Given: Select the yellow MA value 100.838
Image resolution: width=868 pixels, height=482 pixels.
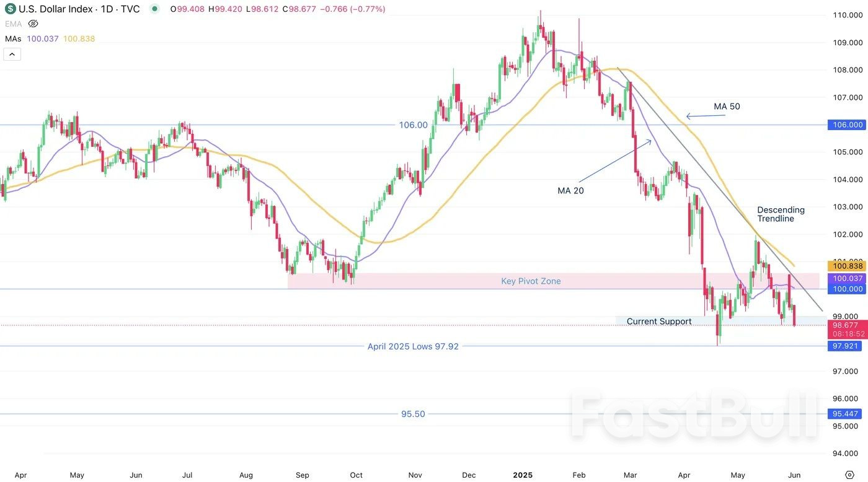Looking at the screenshot, I should point(78,38).
